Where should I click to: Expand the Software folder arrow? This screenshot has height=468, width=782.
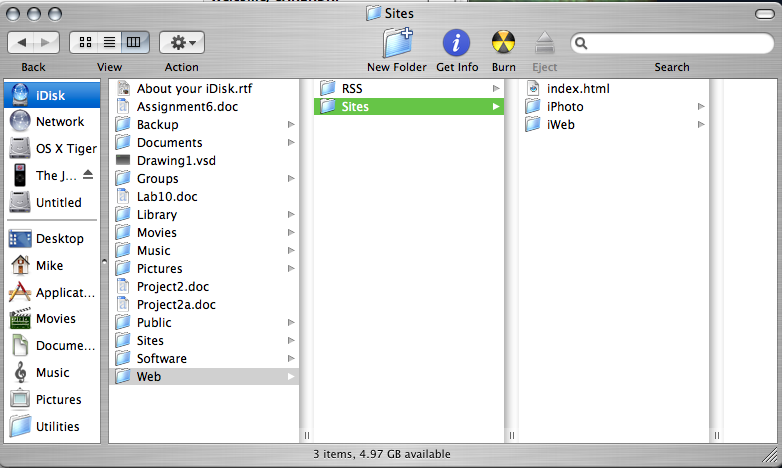tap(291, 358)
